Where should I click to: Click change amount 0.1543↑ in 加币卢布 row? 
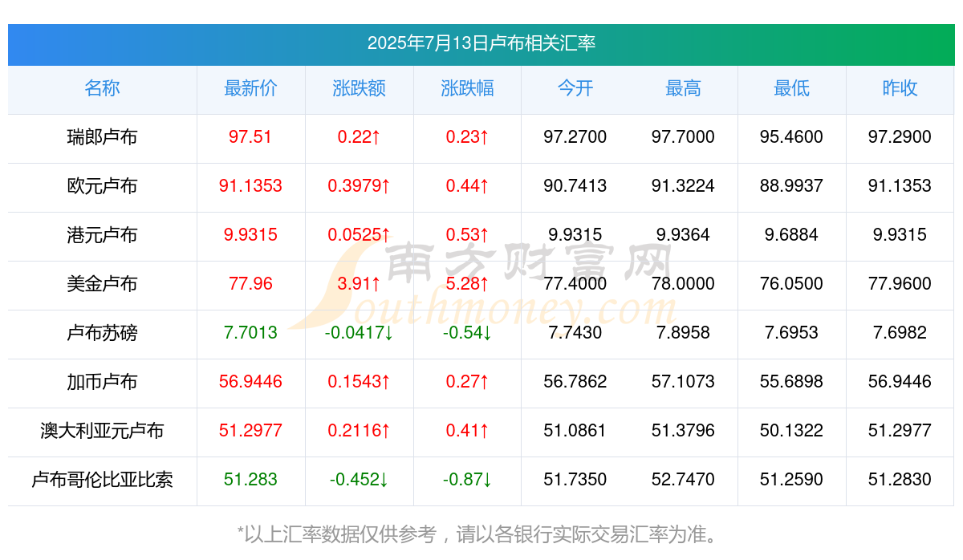pyautogui.click(x=359, y=382)
